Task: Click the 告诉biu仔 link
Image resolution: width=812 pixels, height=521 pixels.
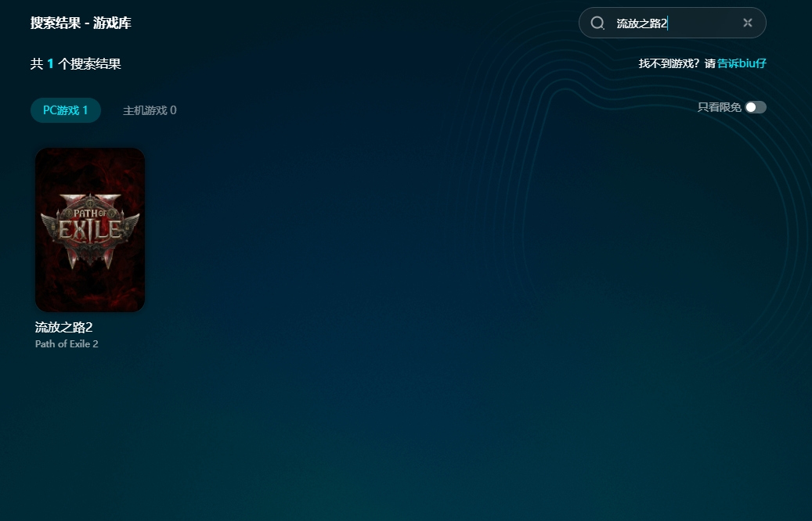Action: (742, 63)
